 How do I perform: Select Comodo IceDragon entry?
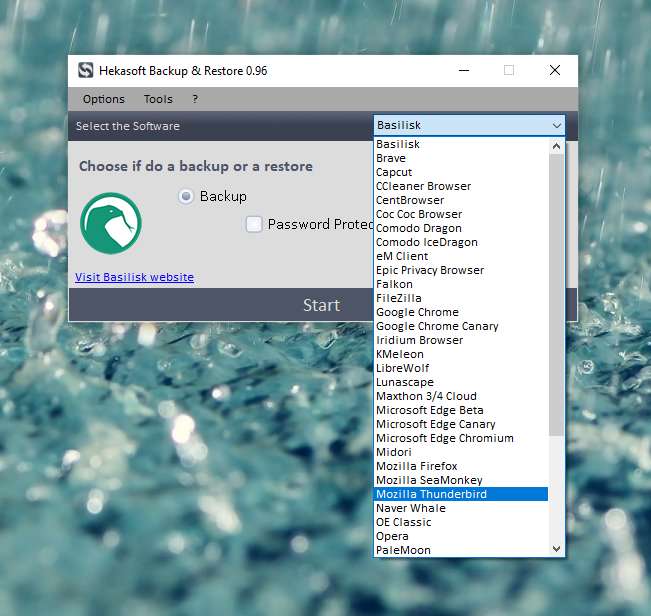coord(461,242)
